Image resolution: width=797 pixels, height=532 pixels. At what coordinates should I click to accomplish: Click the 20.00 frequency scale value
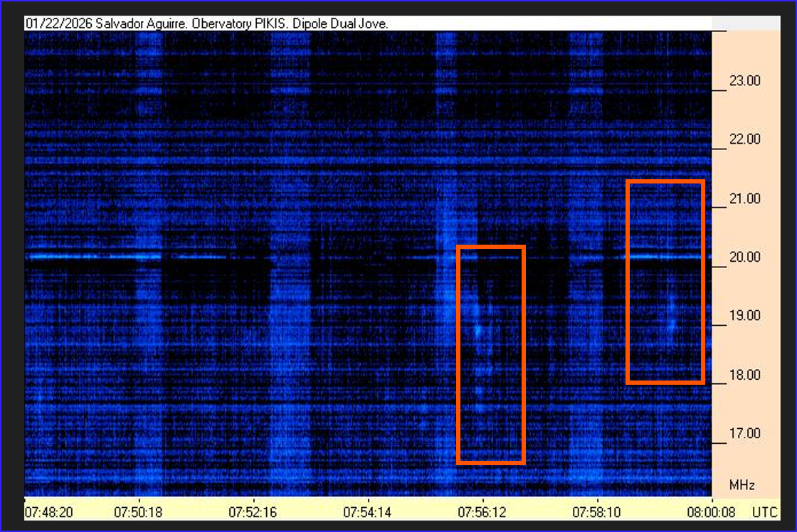click(744, 257)
